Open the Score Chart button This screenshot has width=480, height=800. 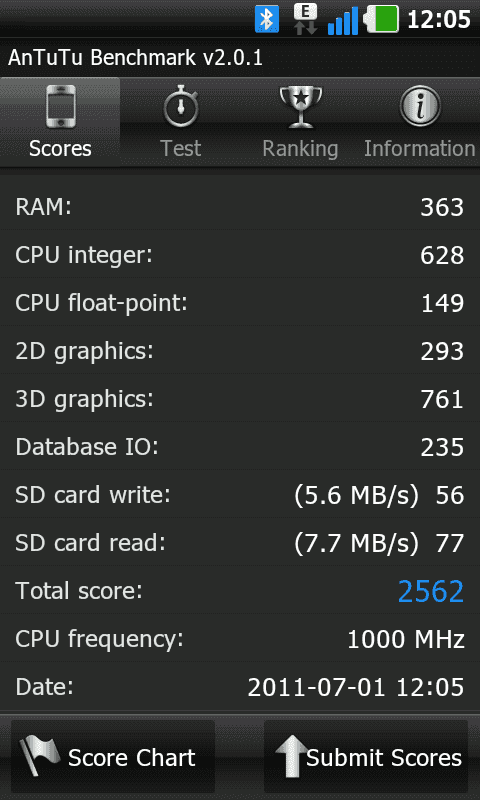tap(113, 757)
